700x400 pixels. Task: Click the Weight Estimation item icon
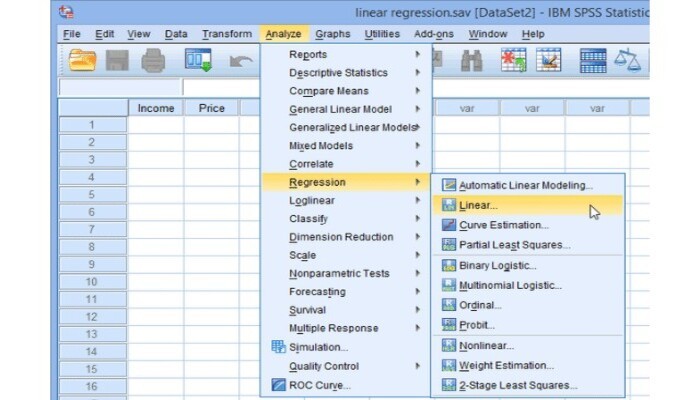point(449,365)
